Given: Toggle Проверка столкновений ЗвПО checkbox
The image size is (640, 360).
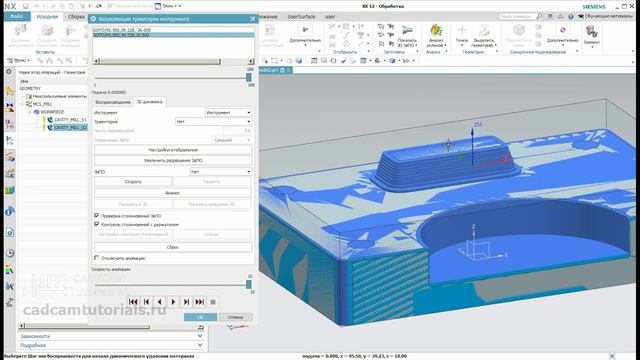Looking at the screenshot, I should click(97, 215).
